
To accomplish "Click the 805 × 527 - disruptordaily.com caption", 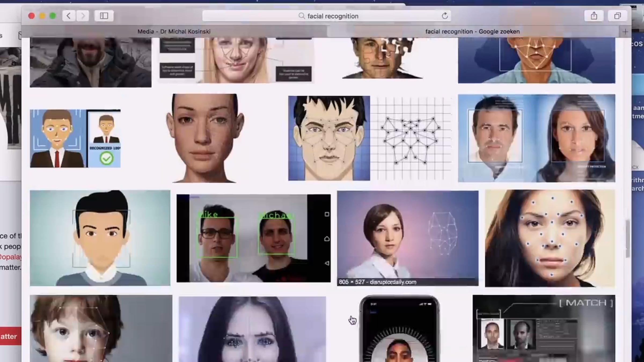I will click(x=378, y=282).
